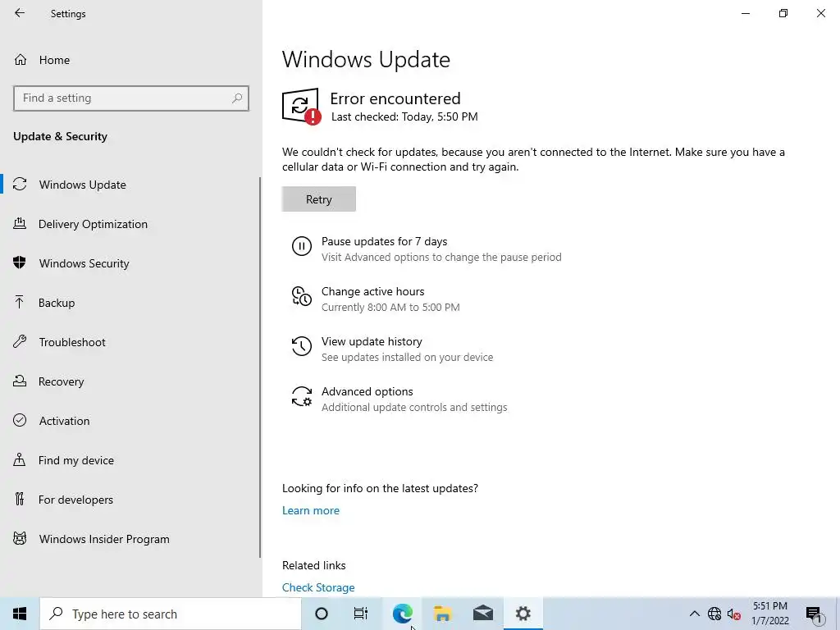Click the Activation checkmark circle icon
The width and height of the screenshot is (840, 630).
(20, 420)
